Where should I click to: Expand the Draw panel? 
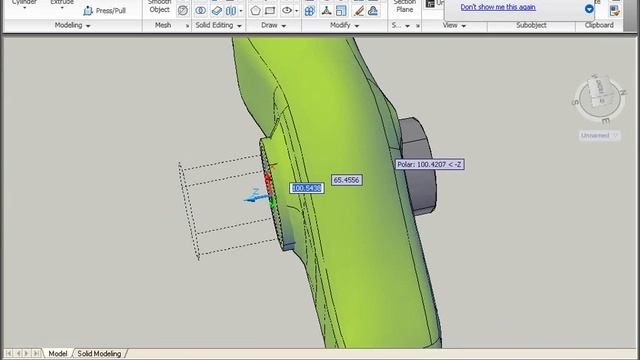click(x=273, y=25)
